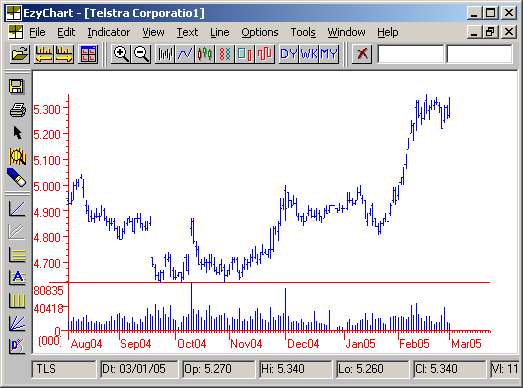Toggle weekly WK period view

(309, 54)
